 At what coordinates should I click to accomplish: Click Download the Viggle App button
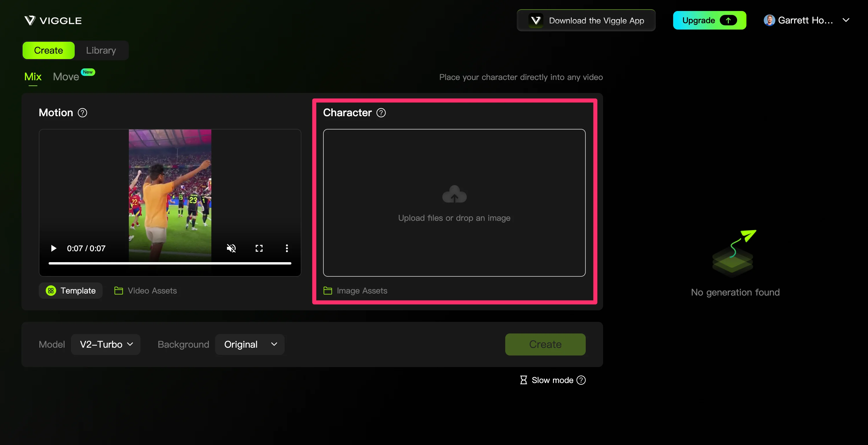pos(586,21)
